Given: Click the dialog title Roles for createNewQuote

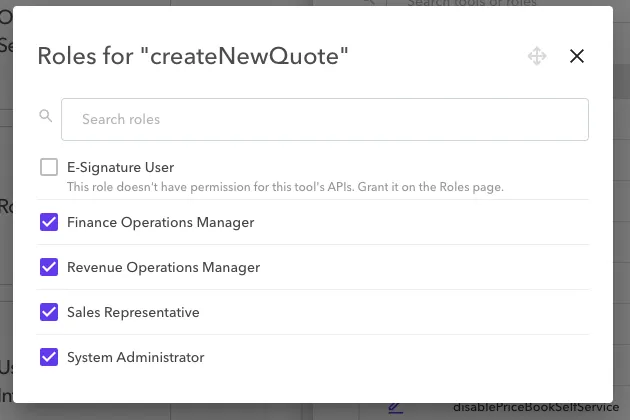Looking at the screenshot, I should coord(193,56).
